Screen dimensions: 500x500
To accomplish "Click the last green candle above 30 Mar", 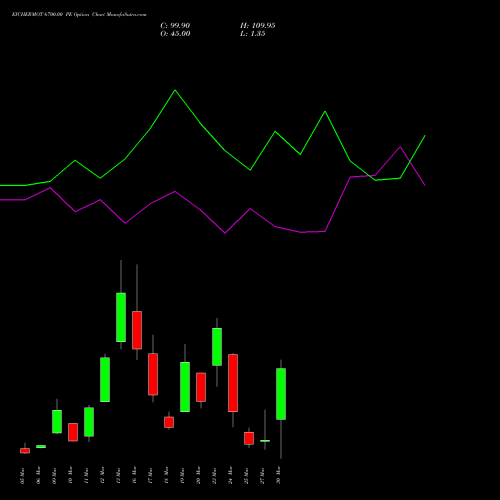I will (x=281, y=394).
